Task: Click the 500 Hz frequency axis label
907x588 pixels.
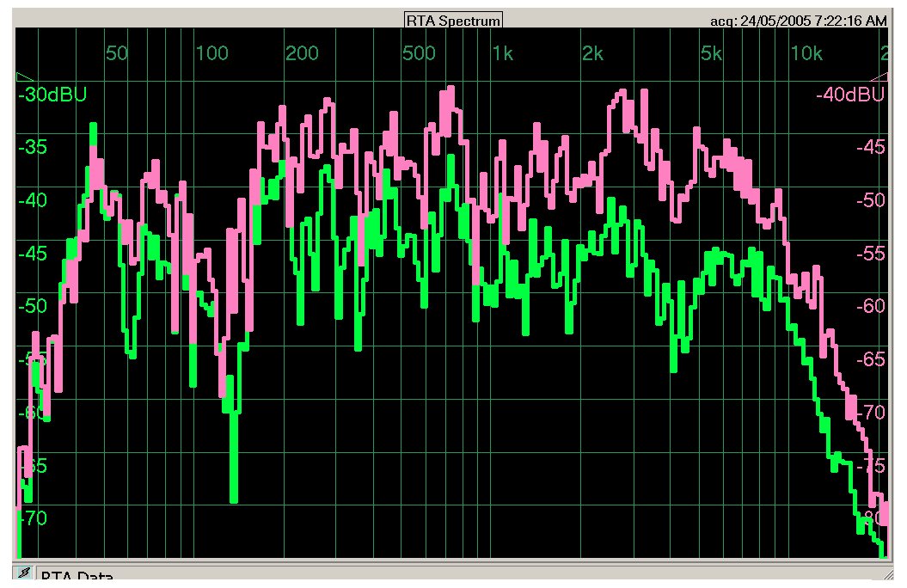Action: [419, 54]
